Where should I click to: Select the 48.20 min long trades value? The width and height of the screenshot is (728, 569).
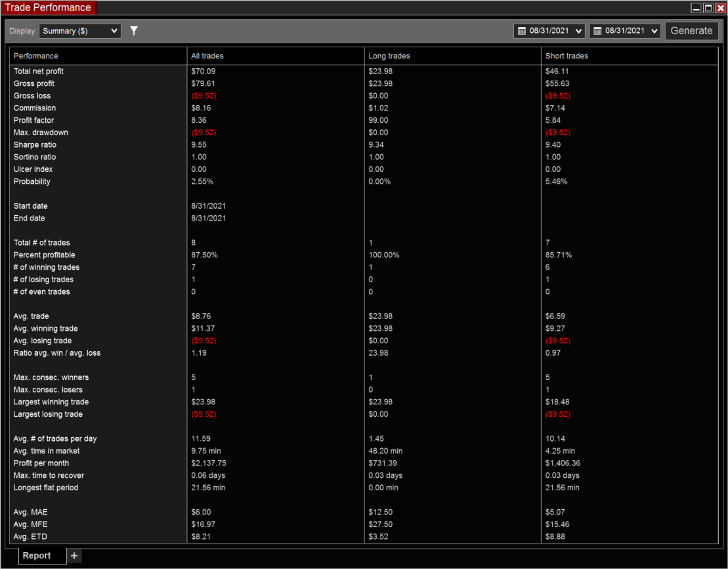(x=385, y=451)
